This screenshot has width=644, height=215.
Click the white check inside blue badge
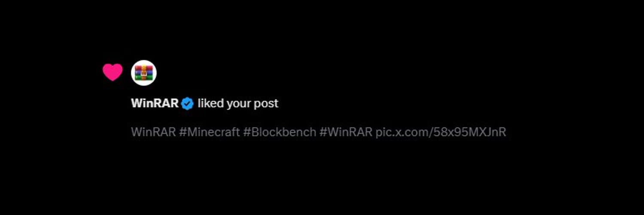pyautogui.click(x=187, y=104)
